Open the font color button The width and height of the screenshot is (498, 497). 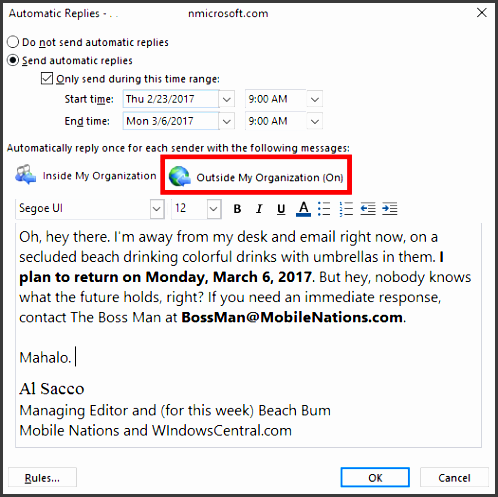pos(303,209)
